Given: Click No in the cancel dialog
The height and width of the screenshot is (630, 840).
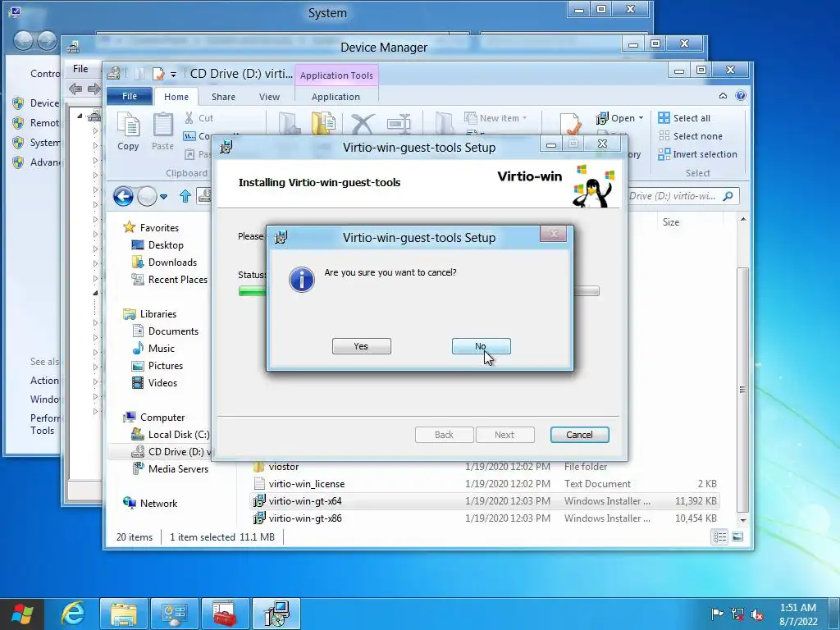Looking at the screenshot, I should click(481, 346).
